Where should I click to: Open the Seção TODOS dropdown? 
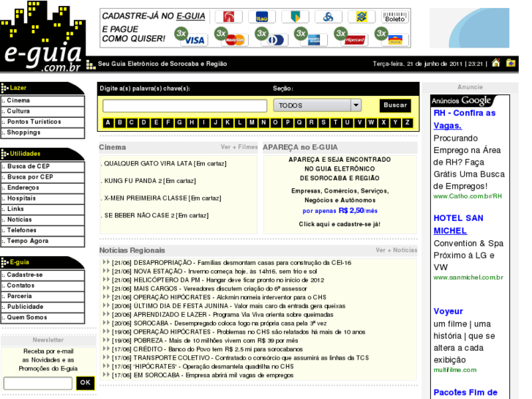click(x=318, y=105)
